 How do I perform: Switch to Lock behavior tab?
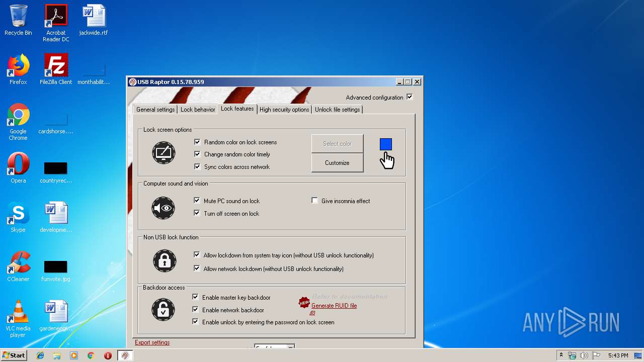[x=198, y=110]
